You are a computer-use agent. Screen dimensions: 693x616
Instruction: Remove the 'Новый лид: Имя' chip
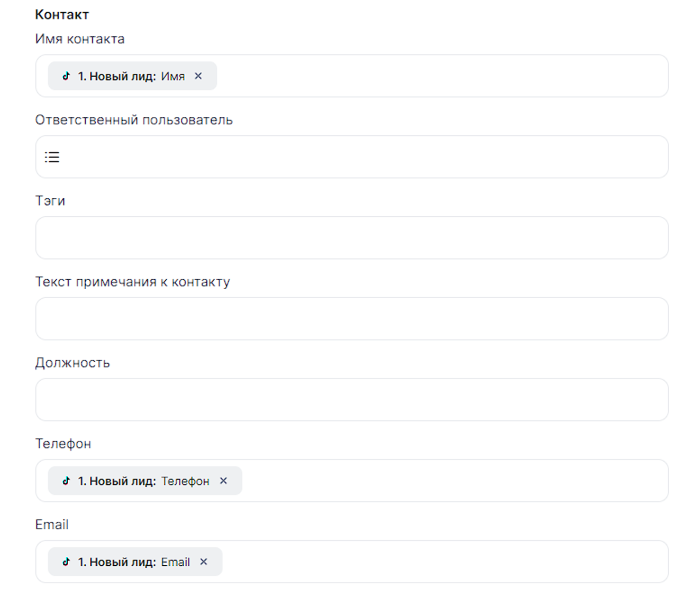click(x=198, y=76)
